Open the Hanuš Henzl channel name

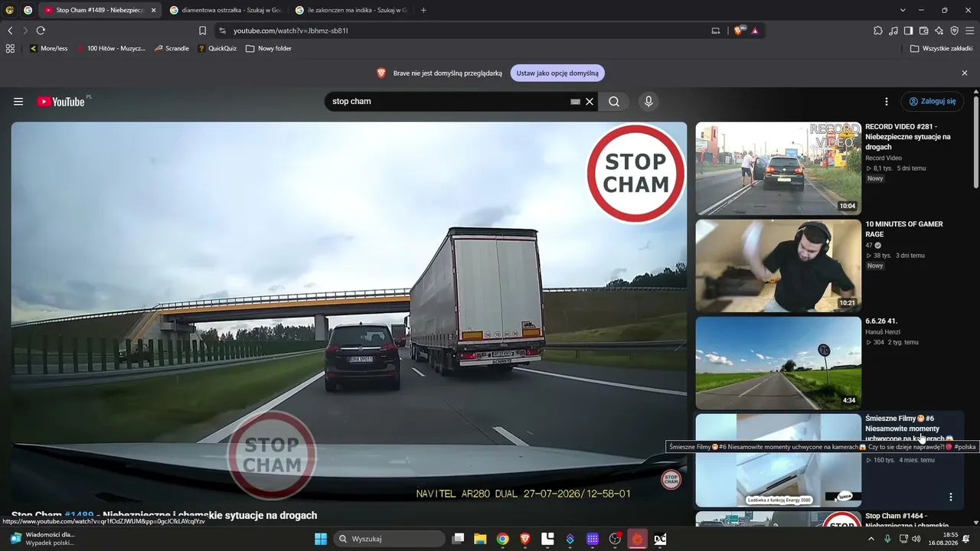point(881,332)
